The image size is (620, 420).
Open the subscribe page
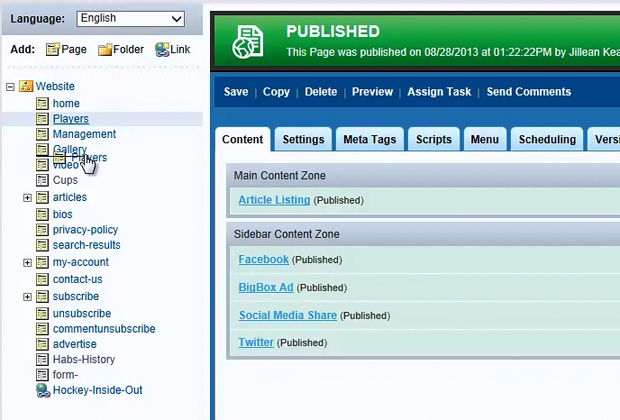point(76,297)
